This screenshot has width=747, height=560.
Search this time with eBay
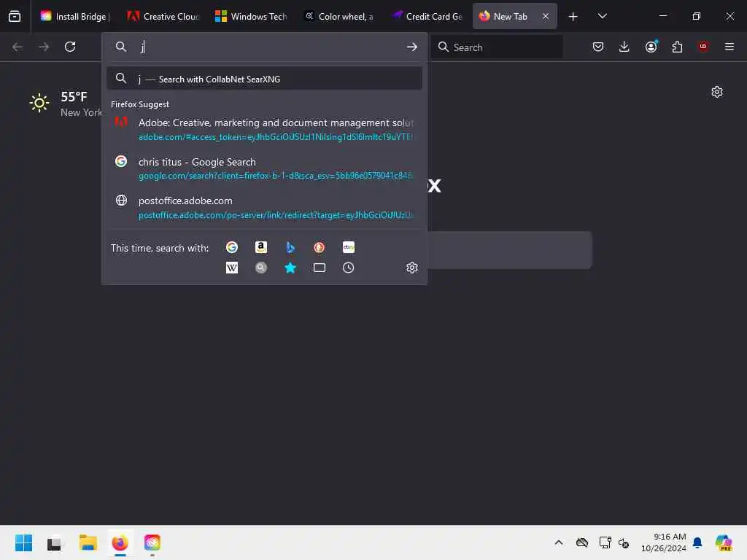pos(349,247)
